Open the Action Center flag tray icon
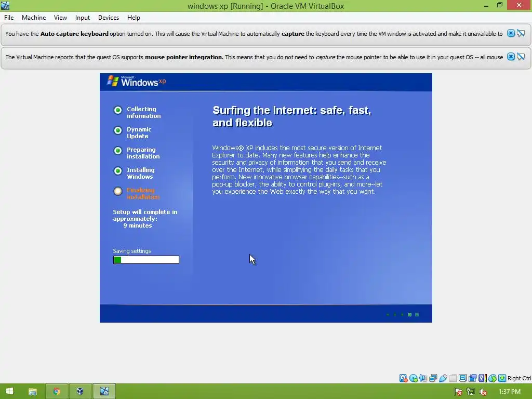 (x=458, y=392)
